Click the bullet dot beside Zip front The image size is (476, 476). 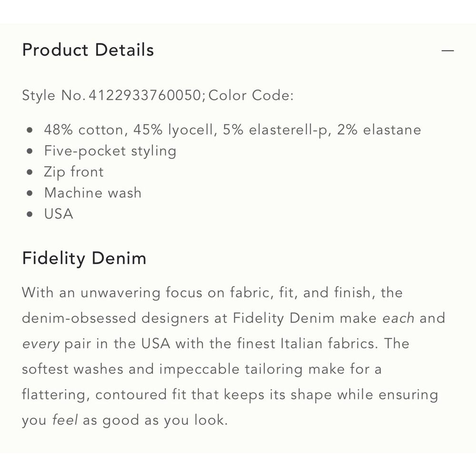[x=30, y=172]
